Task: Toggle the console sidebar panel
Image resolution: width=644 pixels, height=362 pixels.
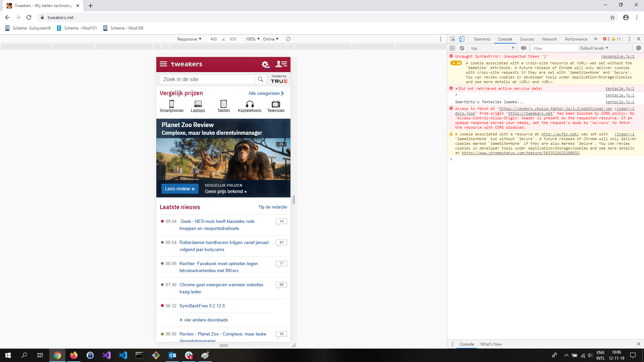Action: (453, 48)
